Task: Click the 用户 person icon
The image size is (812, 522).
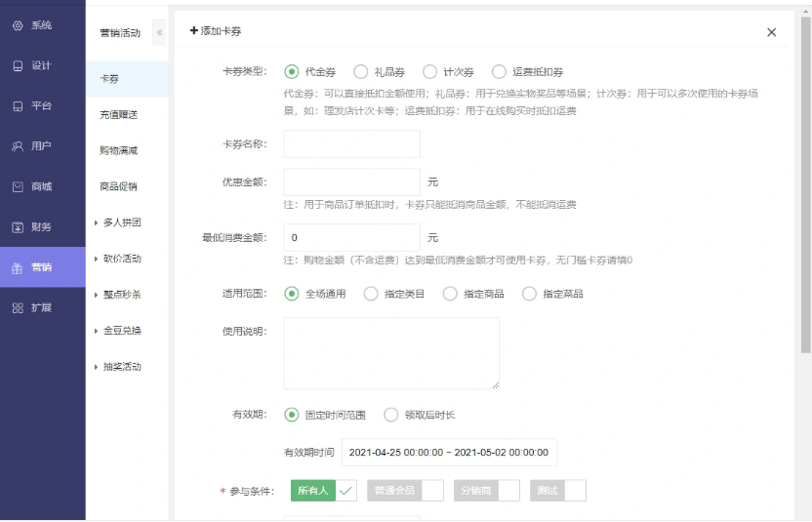Action: [17, 146]
